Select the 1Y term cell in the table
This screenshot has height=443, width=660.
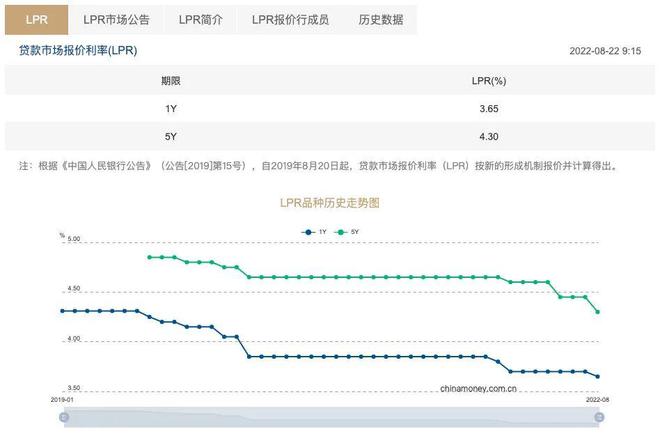click(170, 109)
